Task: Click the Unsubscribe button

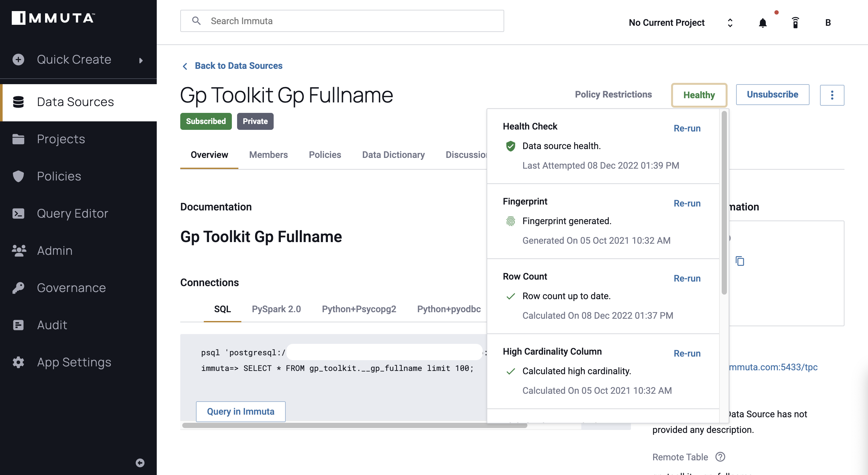Action: [x=772, y=95]
